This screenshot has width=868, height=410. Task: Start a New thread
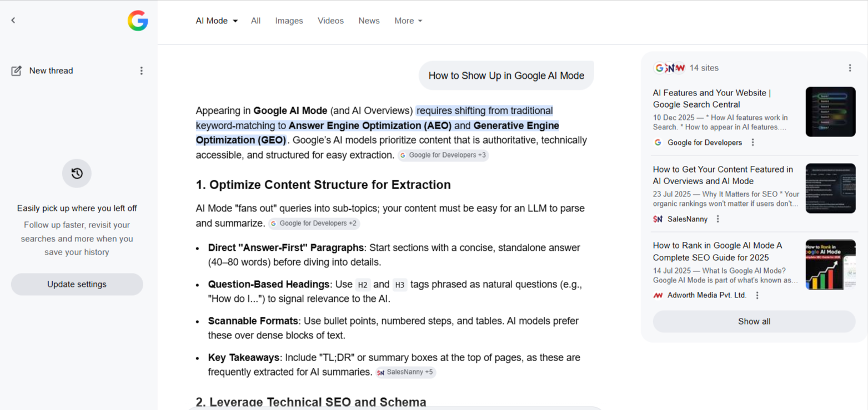51,71
